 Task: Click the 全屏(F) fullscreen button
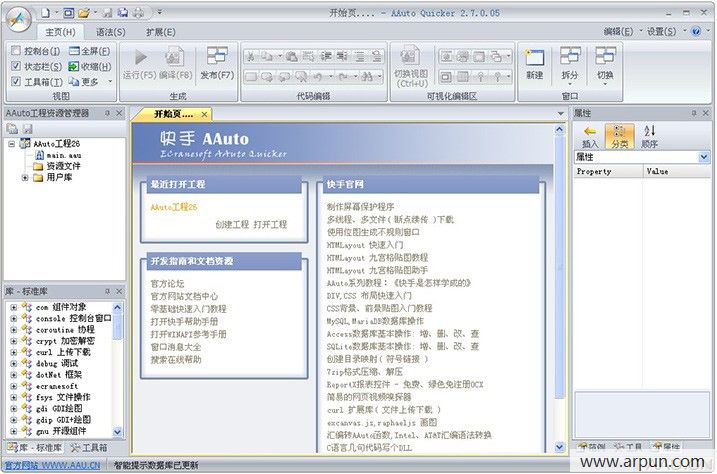point(90,51)
